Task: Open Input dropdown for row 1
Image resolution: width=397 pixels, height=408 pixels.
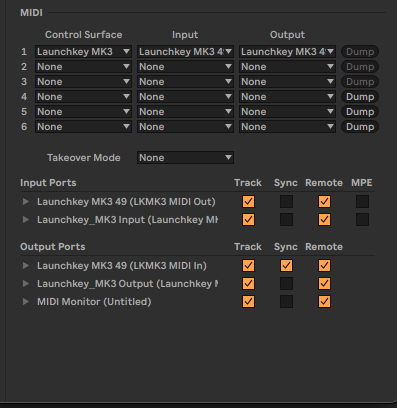Action: click(x=185, y=52)
